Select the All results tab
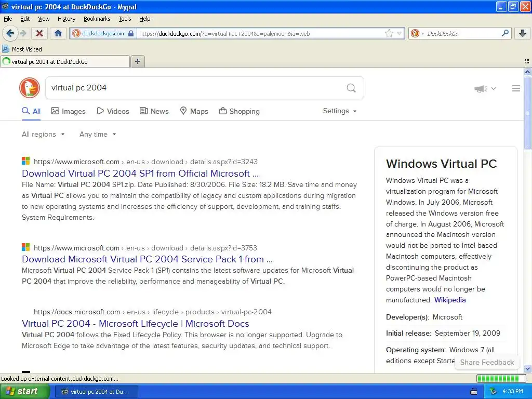This screenshot has height=399, width=532. 31,111
